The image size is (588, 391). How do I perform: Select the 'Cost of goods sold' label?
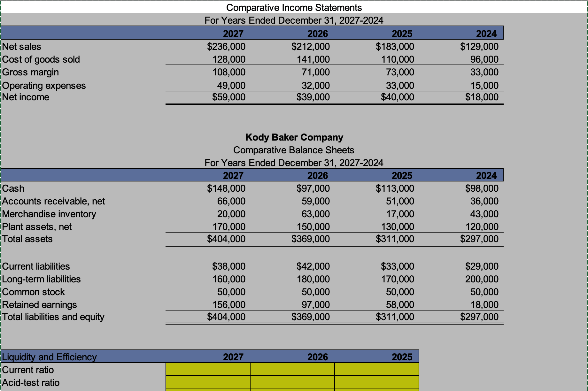click(x=41, y=59)
